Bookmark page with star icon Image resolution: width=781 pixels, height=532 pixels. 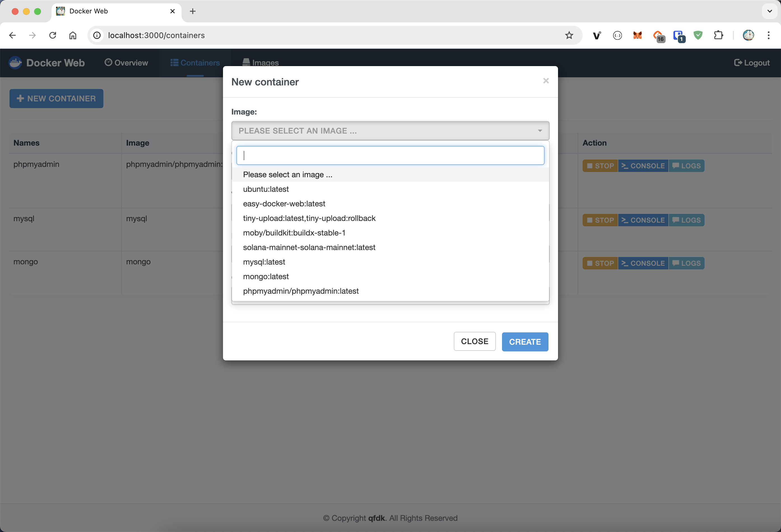point(569,35)
